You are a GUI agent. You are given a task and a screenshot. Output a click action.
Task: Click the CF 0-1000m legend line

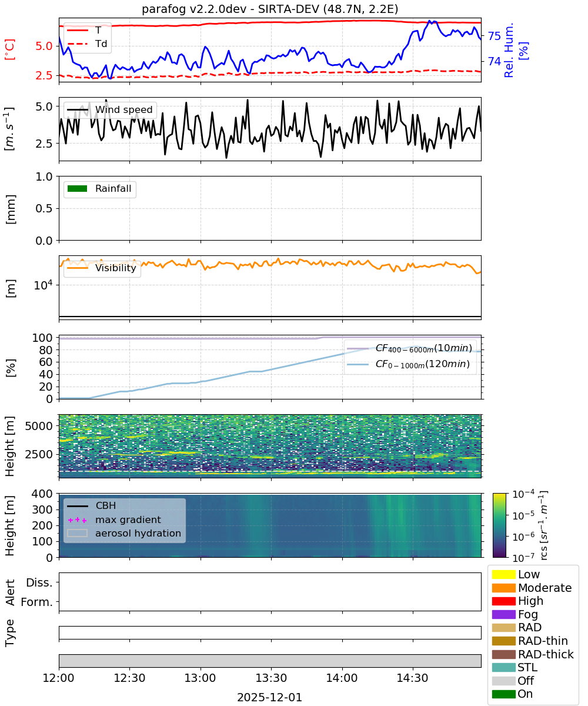pyautogui.click(x=358, y=364)
